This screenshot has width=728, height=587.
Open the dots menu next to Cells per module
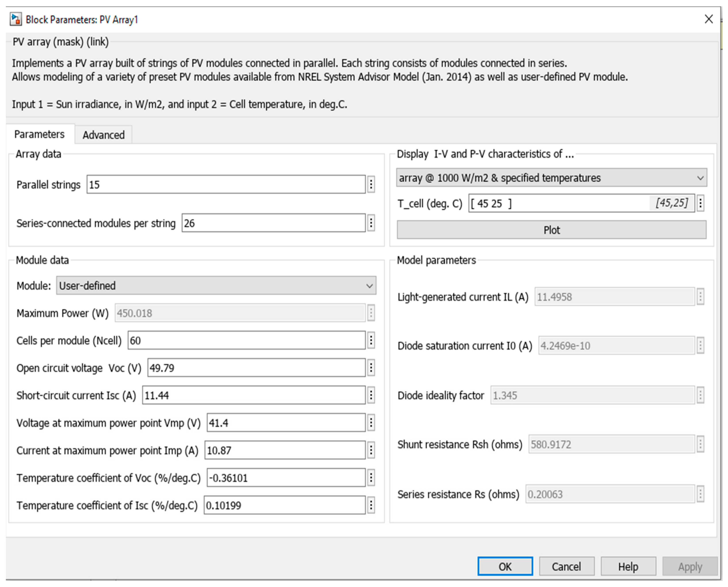(371, 340)
